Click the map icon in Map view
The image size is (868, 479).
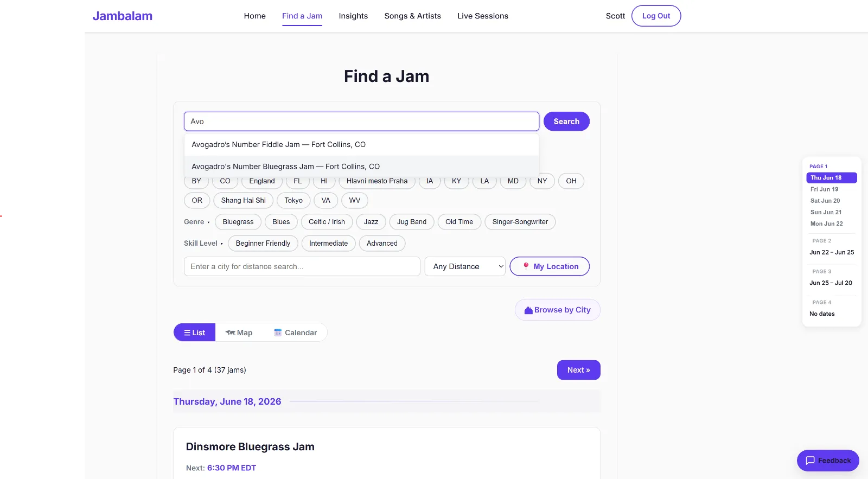tap(231, 333)
